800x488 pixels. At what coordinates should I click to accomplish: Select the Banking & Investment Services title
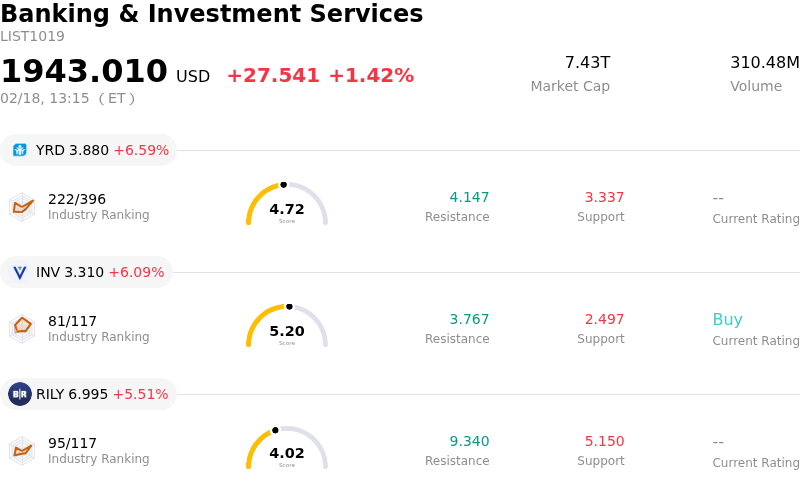pos(212,14)
